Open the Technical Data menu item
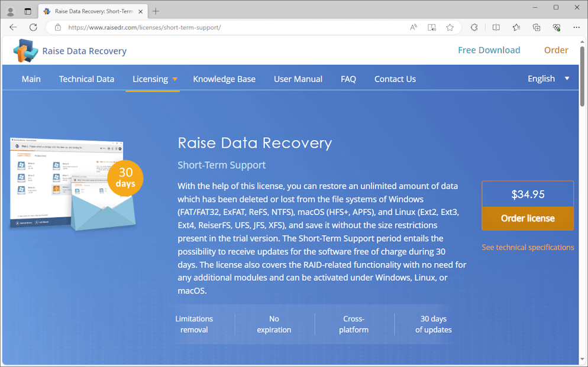This screenshot has height=367, width=588. pos(86,79)
